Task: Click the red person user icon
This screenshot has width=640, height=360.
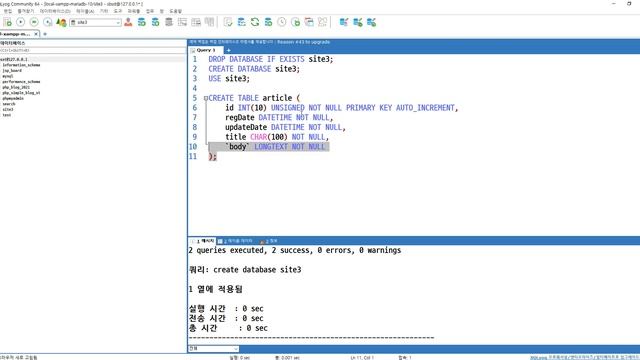Action: click(x=128, y=22)
